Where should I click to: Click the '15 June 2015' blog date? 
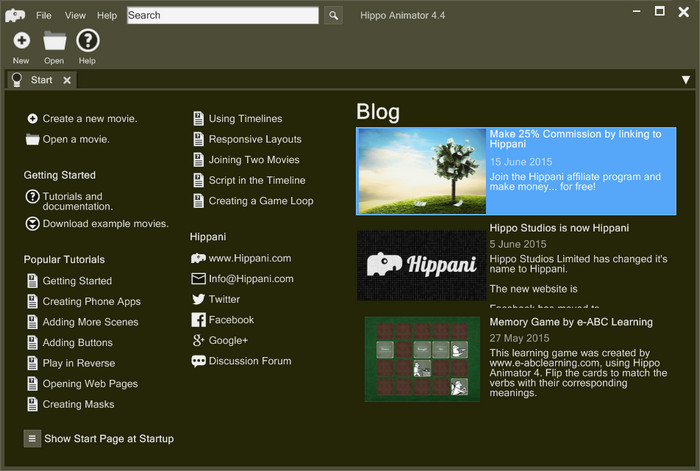521,162
